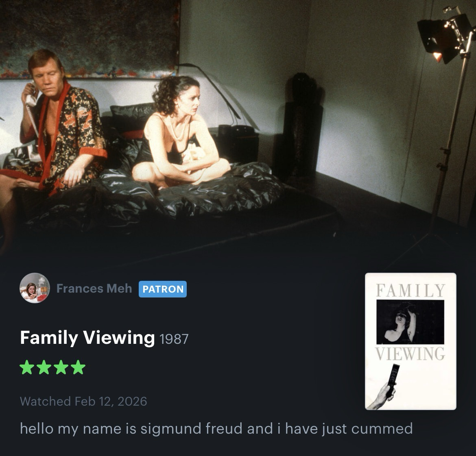Click the blue PATRON badge
476x456 pixels.
tap(163, 289)
